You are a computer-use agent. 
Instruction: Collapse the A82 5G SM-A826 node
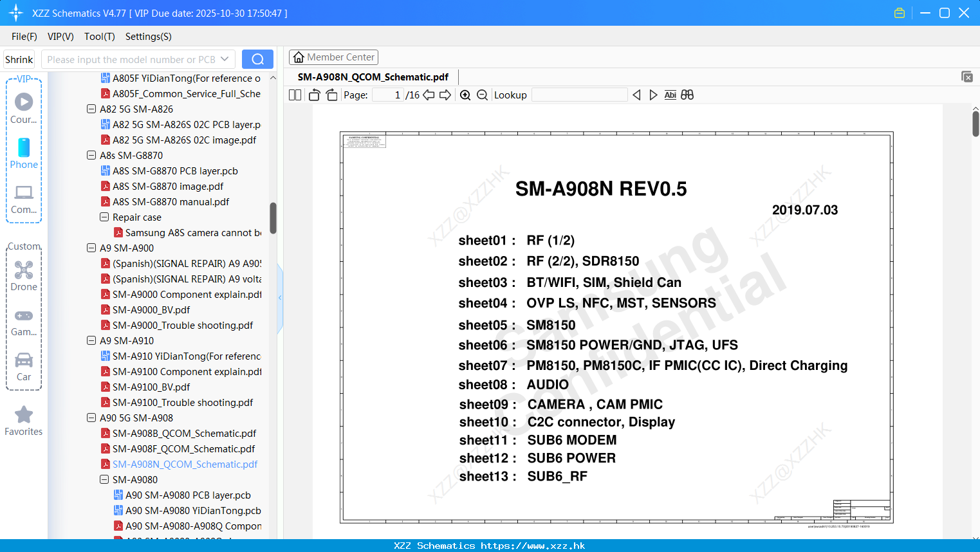click(91, 109)
